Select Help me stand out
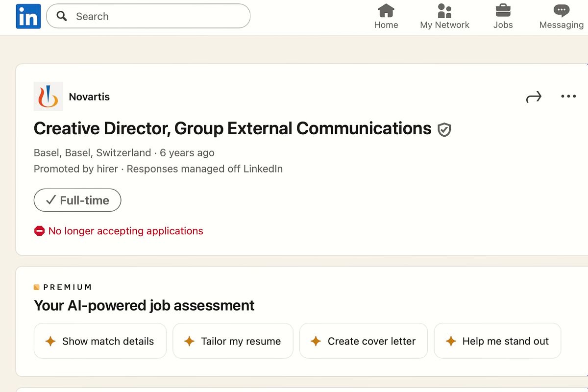This screenshot has height=392, width=588. 497,341
